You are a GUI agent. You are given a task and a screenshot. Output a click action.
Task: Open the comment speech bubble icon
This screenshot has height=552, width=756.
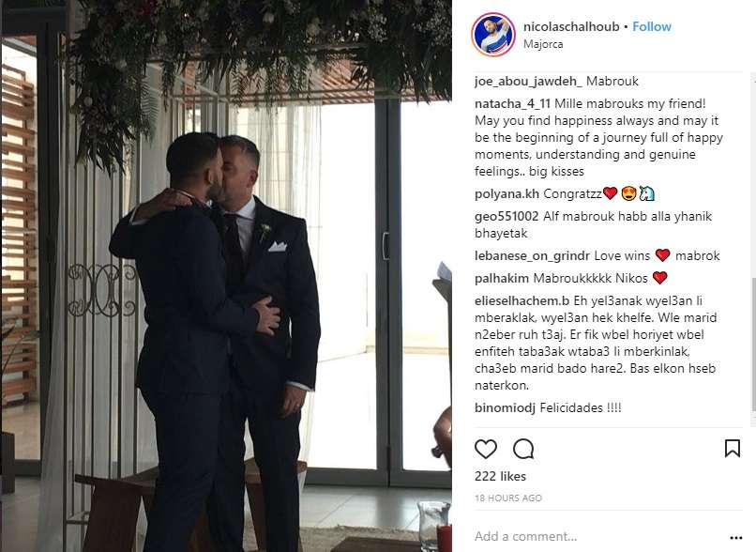(x=523, y=450)
